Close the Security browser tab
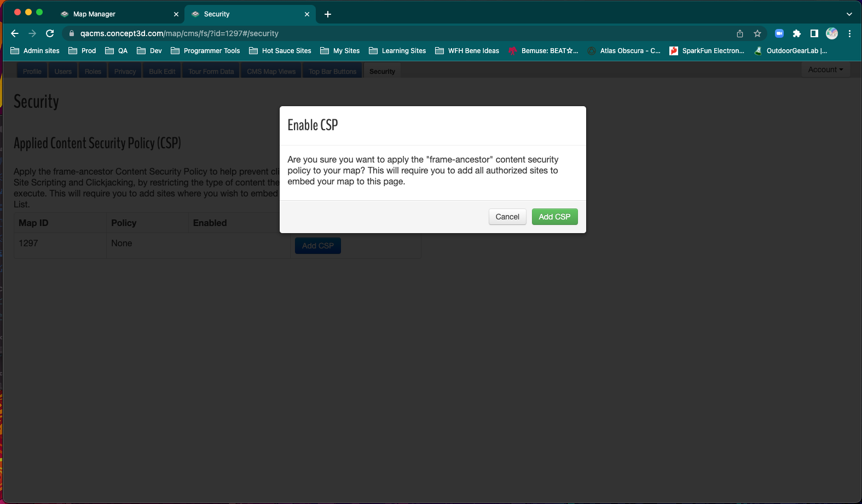This screenshot has height=504, width=862. 307,14
